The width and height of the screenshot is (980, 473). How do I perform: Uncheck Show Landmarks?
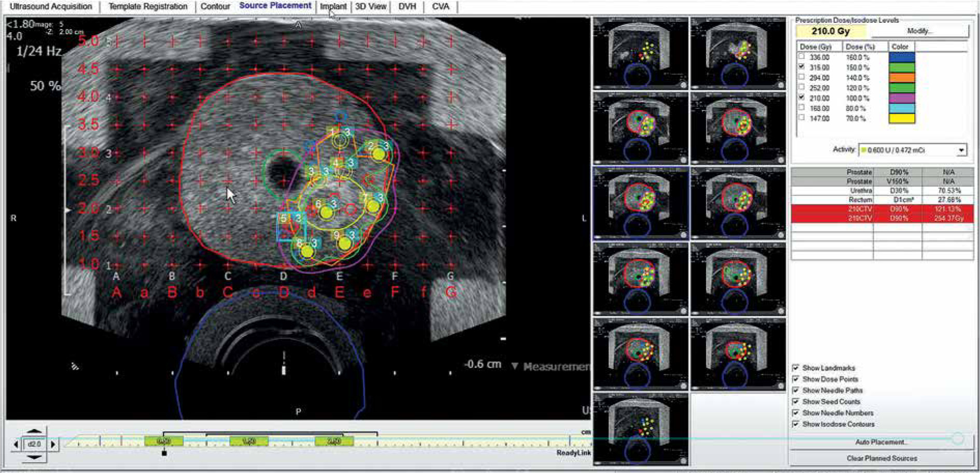(x=796, y=368)
